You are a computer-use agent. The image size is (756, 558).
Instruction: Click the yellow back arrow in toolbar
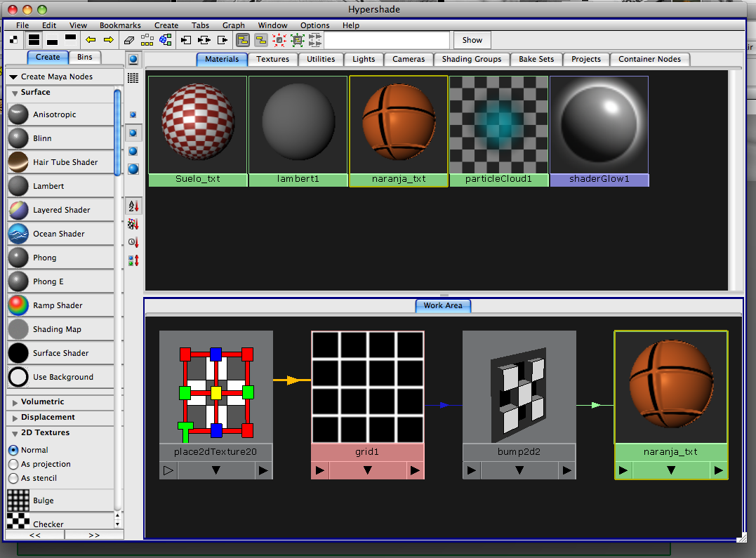click(x=91, y=40)
